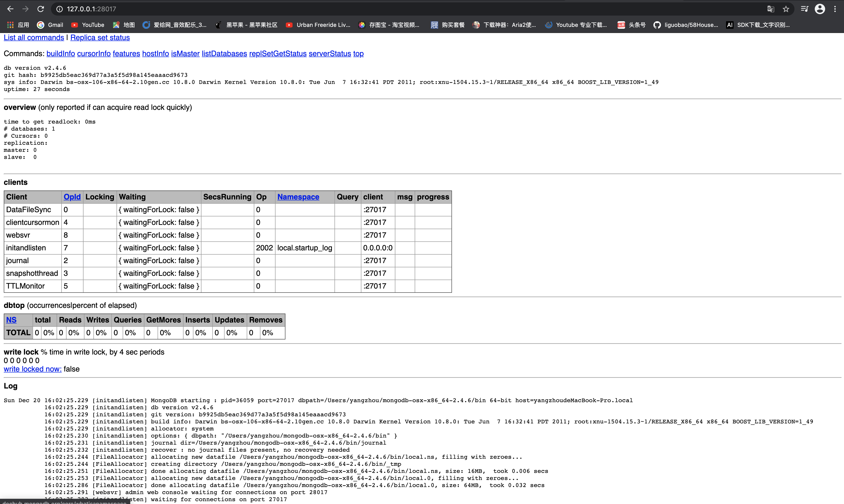The image size is (844, 504).
Task: Open the media controls icon
Action: [x=804, y=9]
